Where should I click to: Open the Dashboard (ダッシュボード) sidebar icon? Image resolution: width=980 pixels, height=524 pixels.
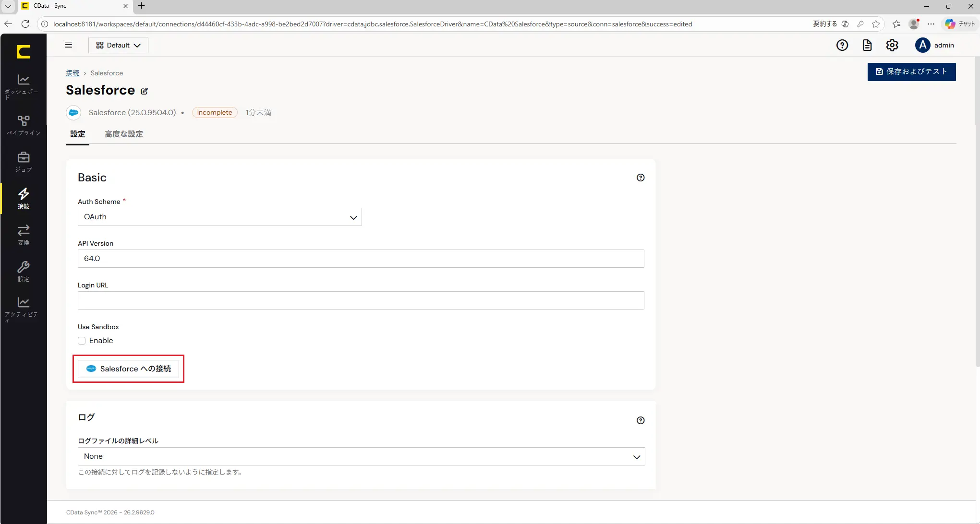[23, 86]
